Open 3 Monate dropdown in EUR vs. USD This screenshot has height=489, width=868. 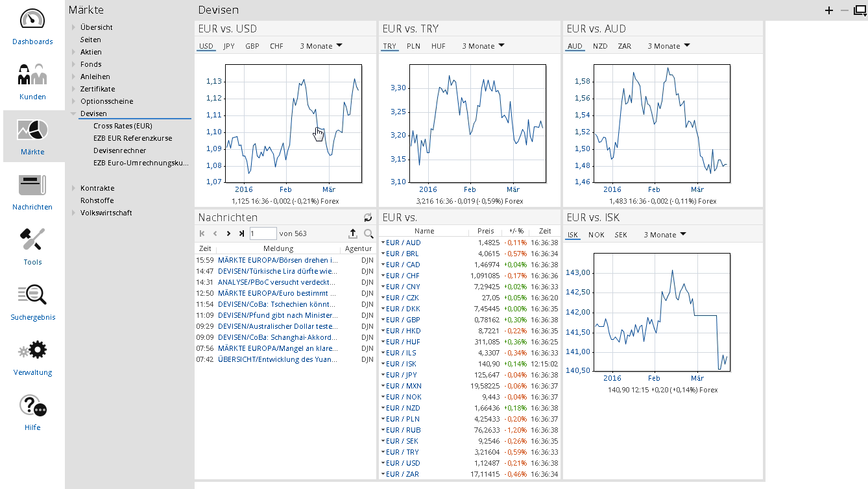coord(321,46)
